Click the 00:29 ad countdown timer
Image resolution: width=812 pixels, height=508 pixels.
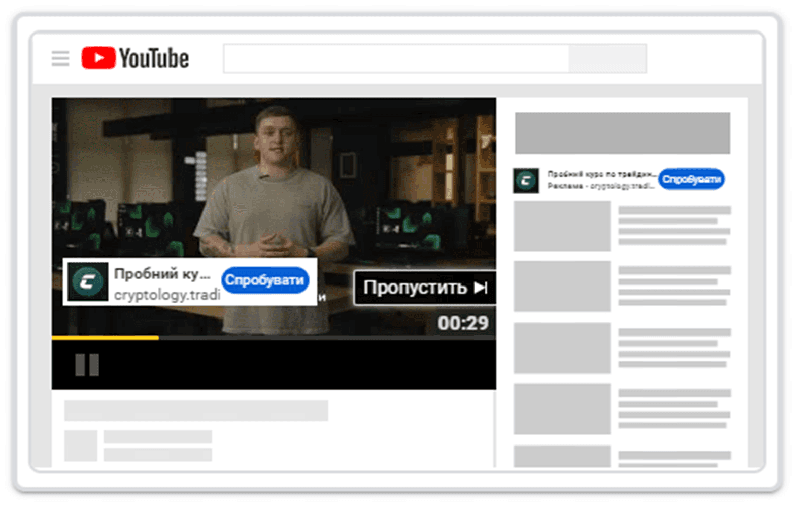pyautogui.click(x=463, y=323)
